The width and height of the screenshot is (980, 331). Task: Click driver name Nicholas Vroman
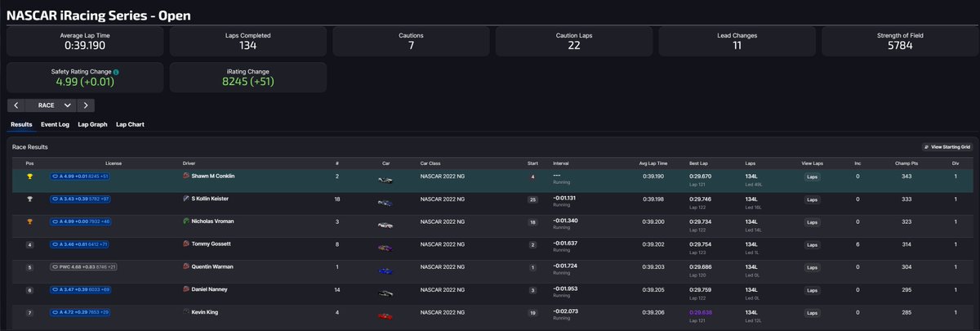(211, 221)
